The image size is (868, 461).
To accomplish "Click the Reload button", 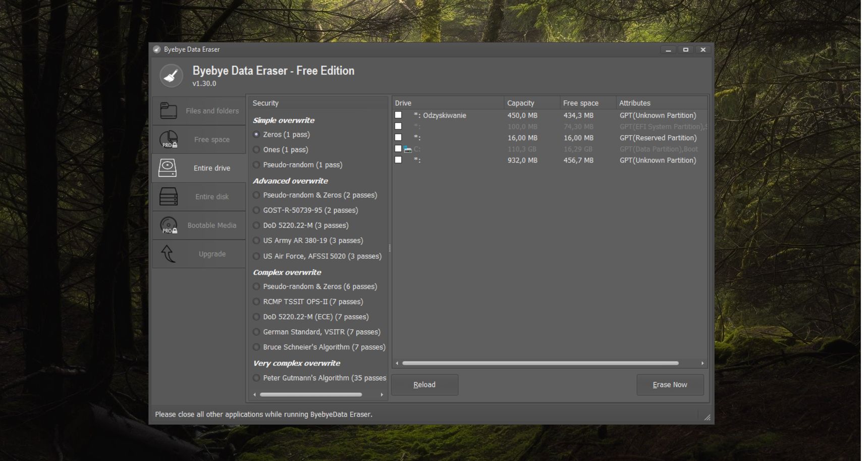I will pyautogui.click(x=424, y=385).
